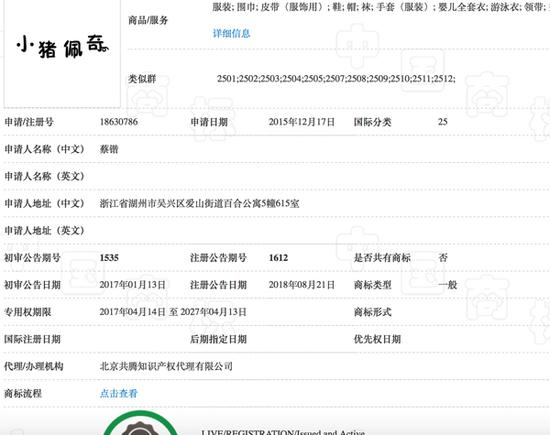
Task: Select application number 18630786
Action: point(119,122)
